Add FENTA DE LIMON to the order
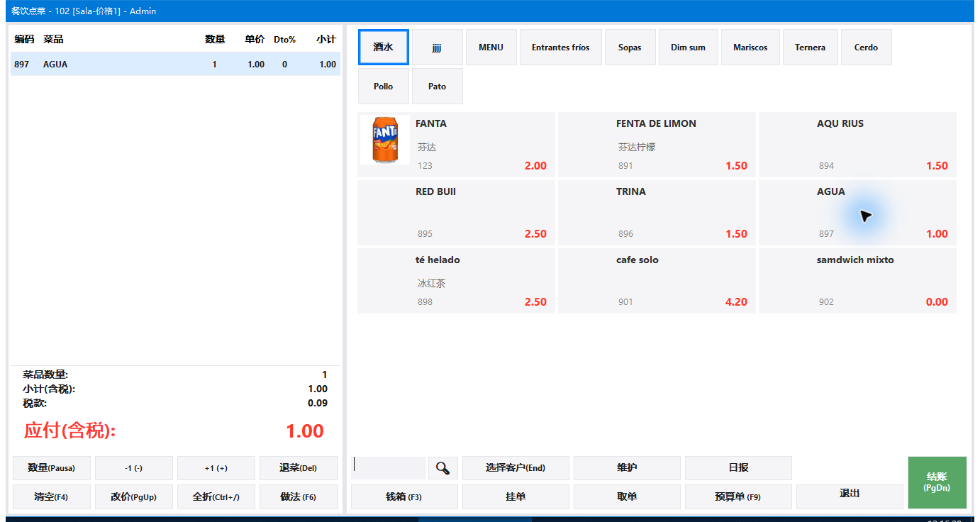 pyautogui.click(x=657, y=145)
